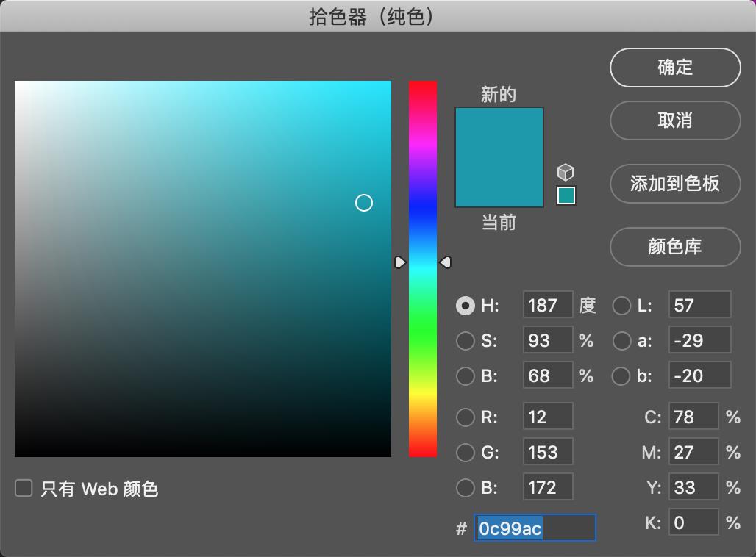
Task: Click the left hue slider arrow
Action: tap(400, 262)
